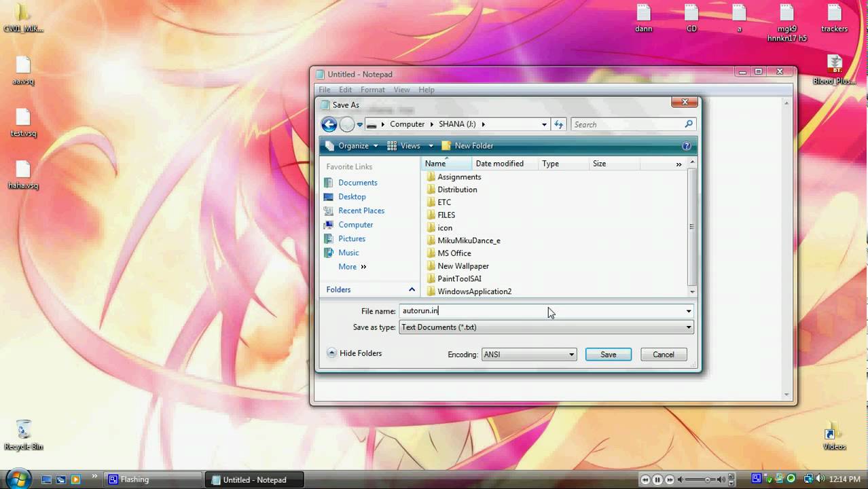Click the Views button
The image size is (868, 489).
pos(404,146)
